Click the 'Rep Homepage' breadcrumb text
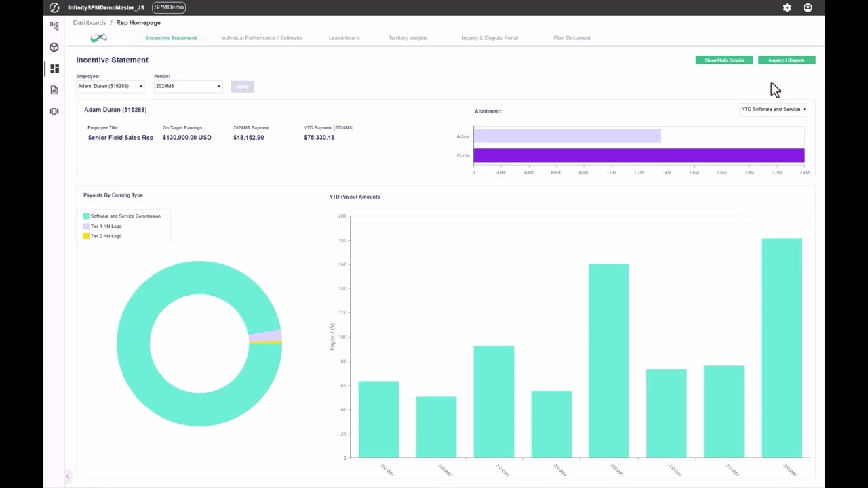 [x=138, y=23]
